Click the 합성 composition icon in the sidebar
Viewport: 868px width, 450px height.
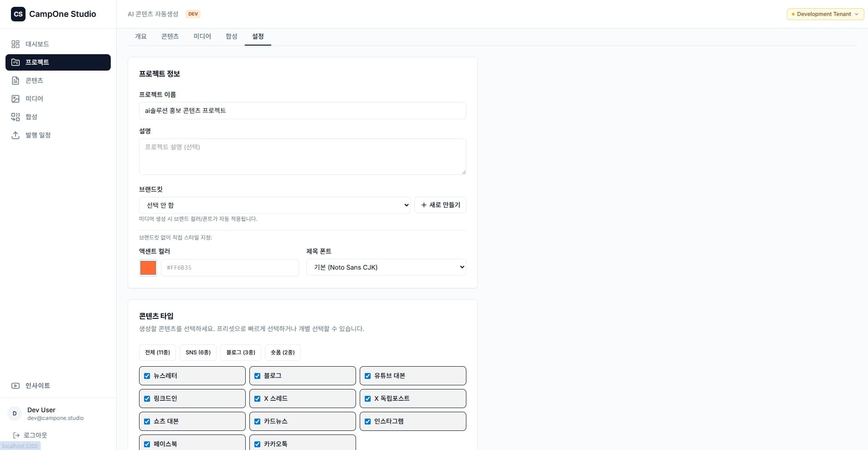point(15,117)
